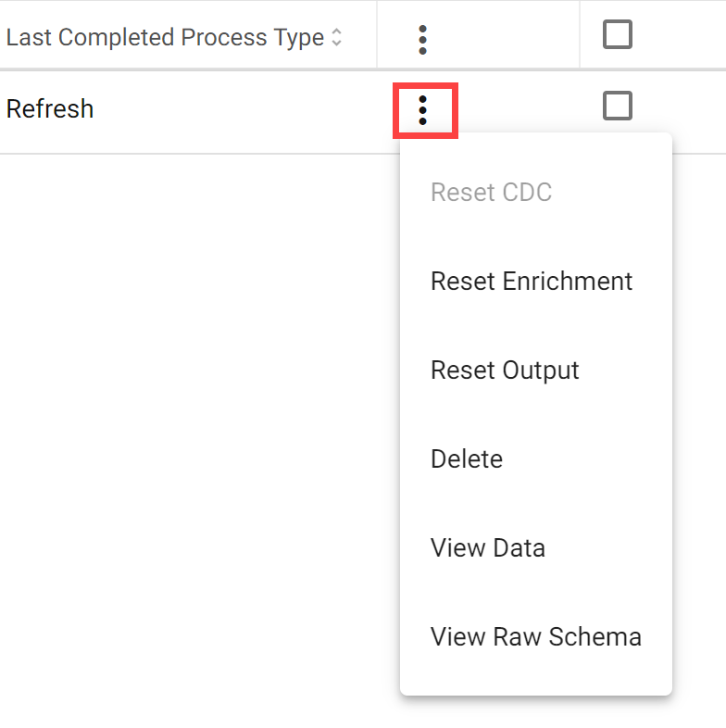The image size is (726, 728).
Task: Expand column options via header vertical dots
Action: coord(422,40)
